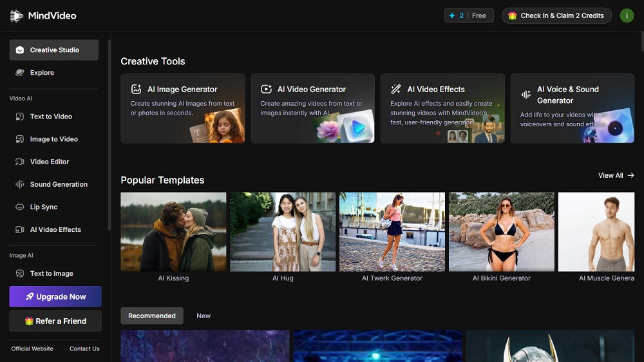This screenshot has width=644, height=362.
Task: Select Text to Image in sidebar
Action: click(54, 273)
